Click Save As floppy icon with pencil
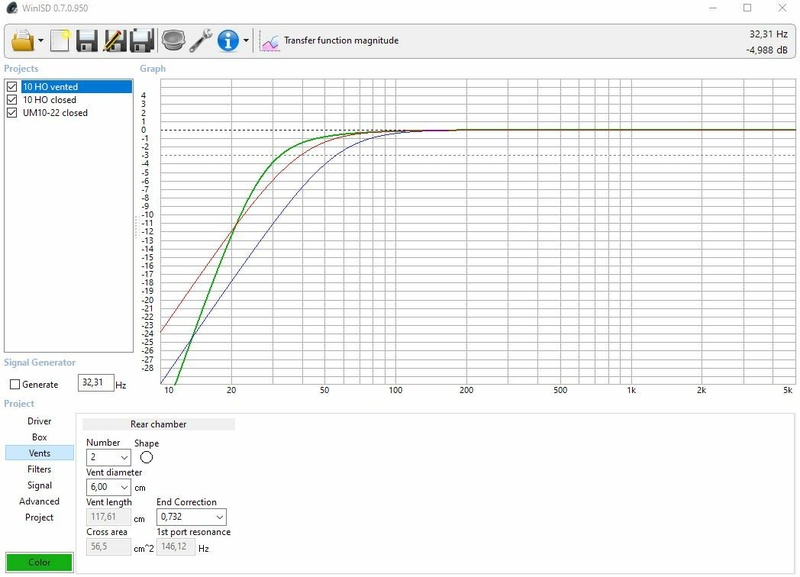Viewport: 800px width, 577px height. pyautogui.click(x=114, y=40)
